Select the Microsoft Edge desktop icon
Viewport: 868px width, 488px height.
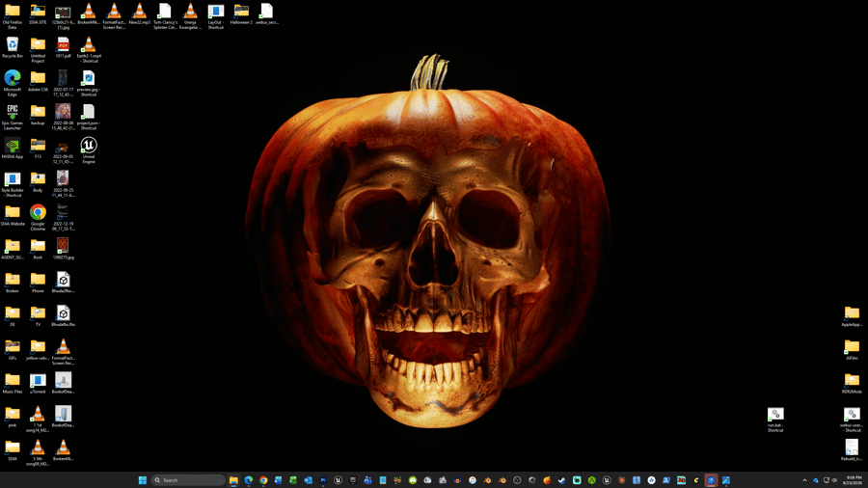13,83
